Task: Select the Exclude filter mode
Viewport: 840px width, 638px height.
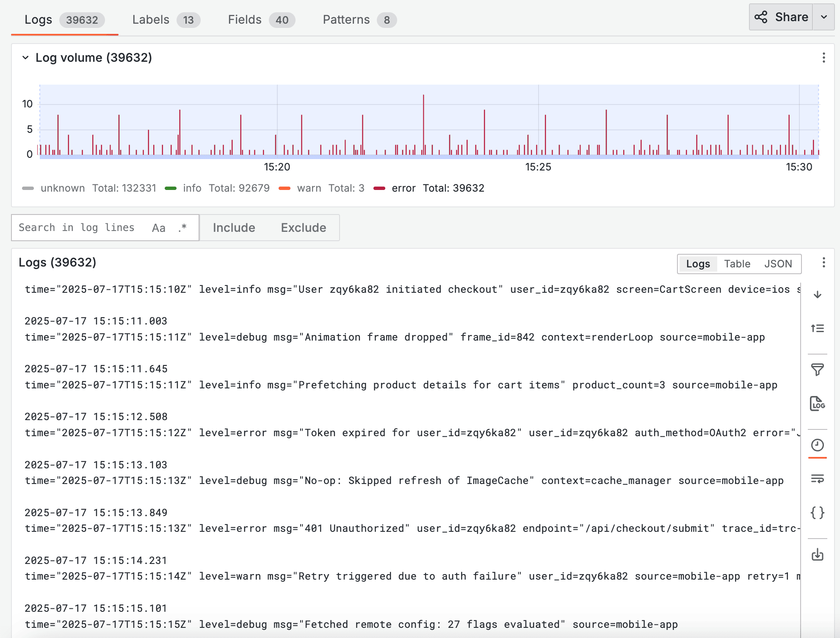Action: click(304, 228)
